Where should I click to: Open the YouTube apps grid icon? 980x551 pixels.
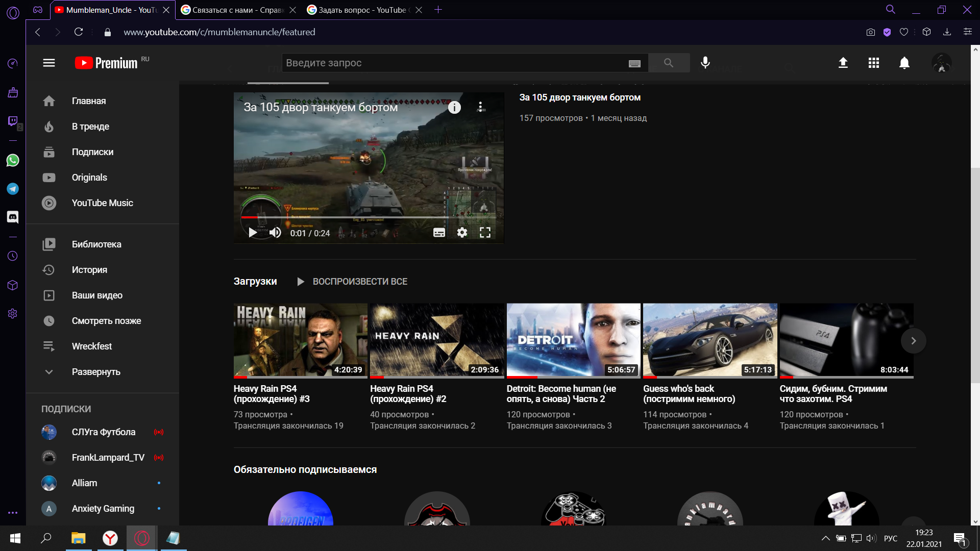click(874, 63)
